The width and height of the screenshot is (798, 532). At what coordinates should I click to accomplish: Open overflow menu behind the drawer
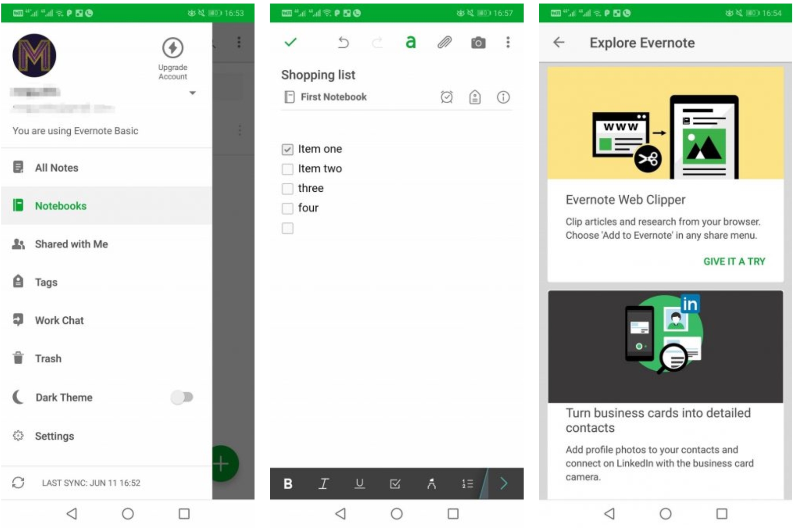239,42
